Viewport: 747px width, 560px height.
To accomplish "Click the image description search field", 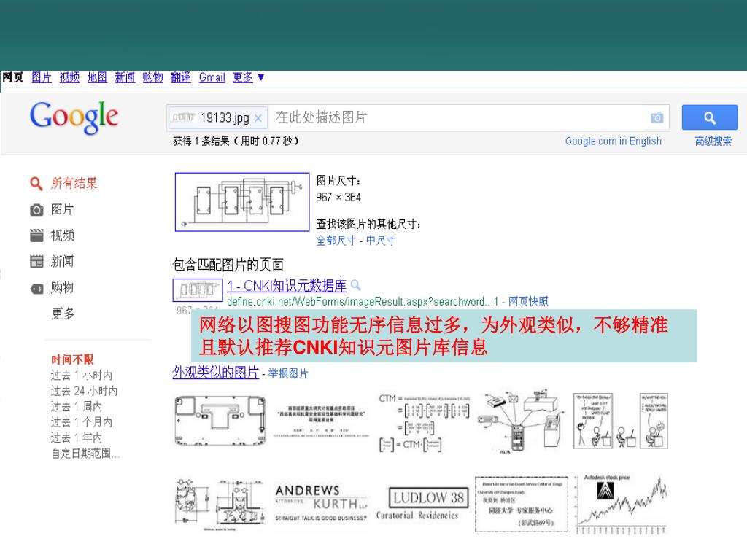I will (457, 117).
